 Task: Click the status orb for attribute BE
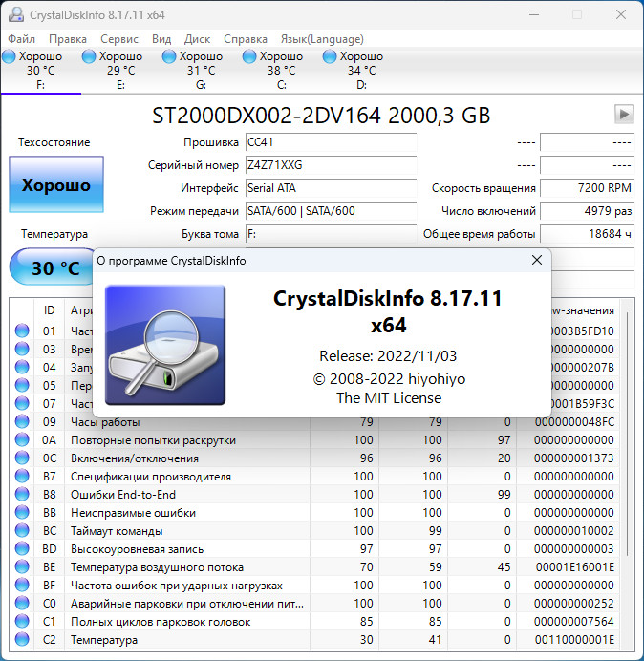click(22, 567)
